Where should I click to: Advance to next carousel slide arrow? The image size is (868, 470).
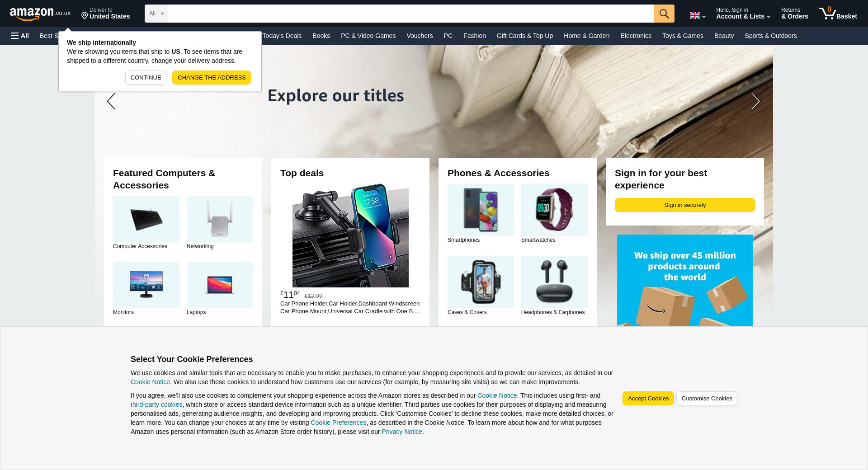click(755, 101)
